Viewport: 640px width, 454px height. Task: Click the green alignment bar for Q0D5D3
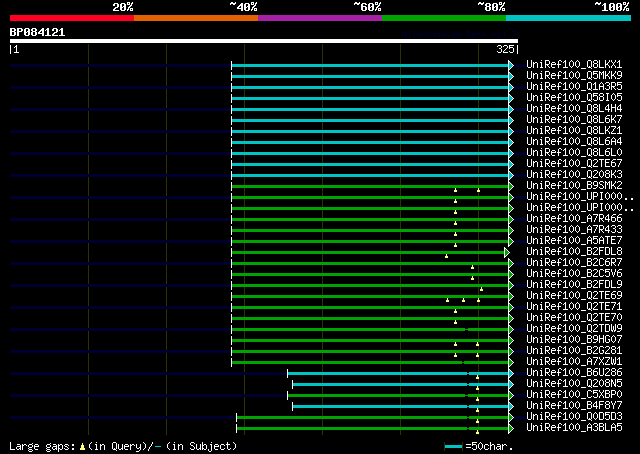[370, 417]
